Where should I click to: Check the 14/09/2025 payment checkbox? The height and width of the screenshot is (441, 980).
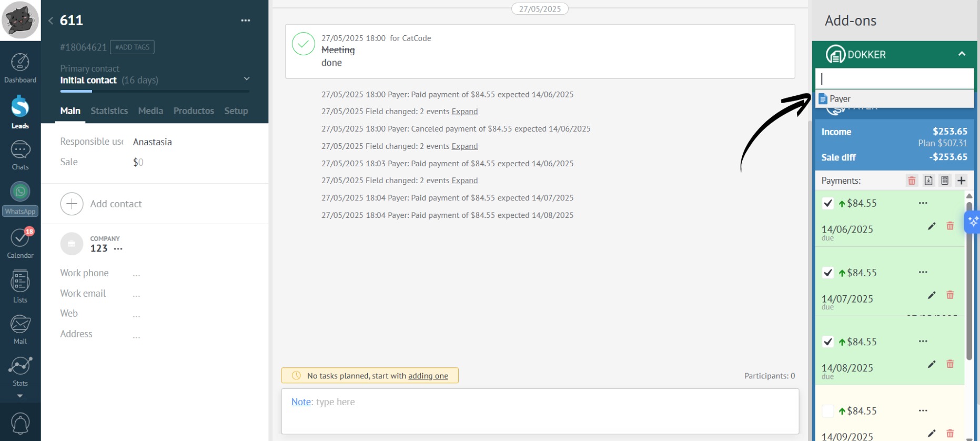click(827, 411)
